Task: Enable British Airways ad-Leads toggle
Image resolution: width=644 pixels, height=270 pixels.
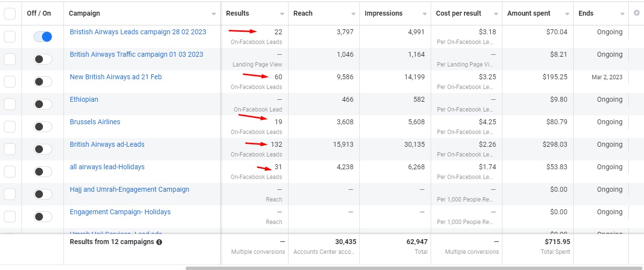Action: (43, 149)
